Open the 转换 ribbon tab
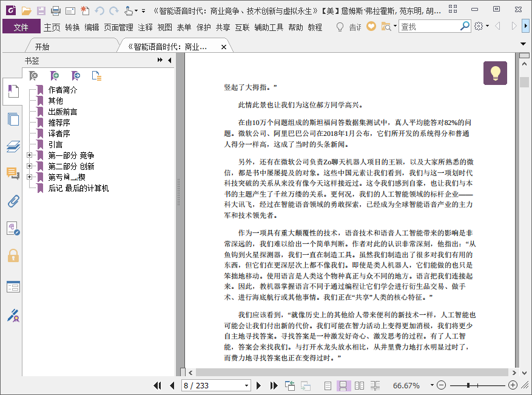 pos(72,27)
